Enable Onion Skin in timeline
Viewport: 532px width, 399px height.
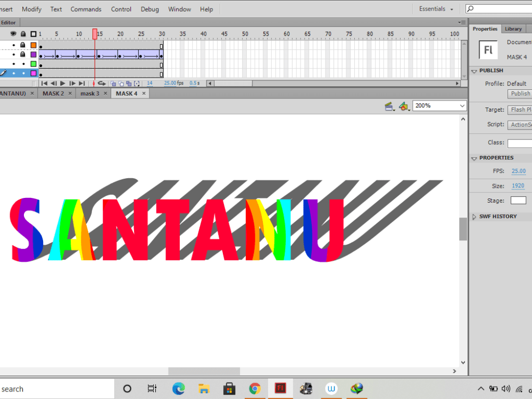click(113, 84)
